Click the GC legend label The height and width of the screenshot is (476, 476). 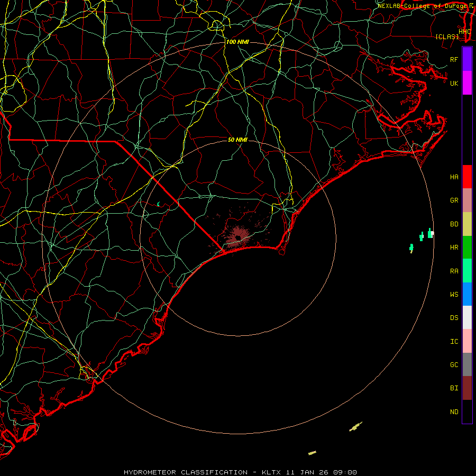click(454, 365)
